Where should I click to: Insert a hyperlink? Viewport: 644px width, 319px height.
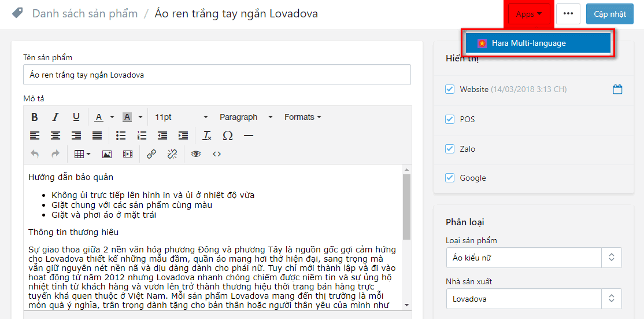coord(151,154)
